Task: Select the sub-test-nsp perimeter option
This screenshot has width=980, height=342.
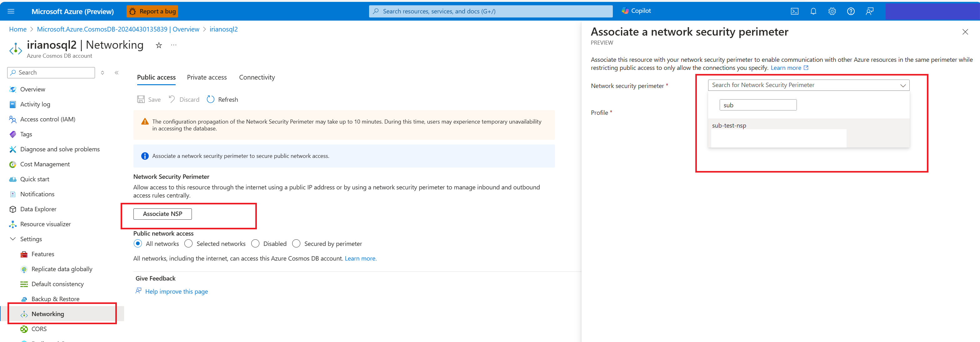Action: pos(728,125)
